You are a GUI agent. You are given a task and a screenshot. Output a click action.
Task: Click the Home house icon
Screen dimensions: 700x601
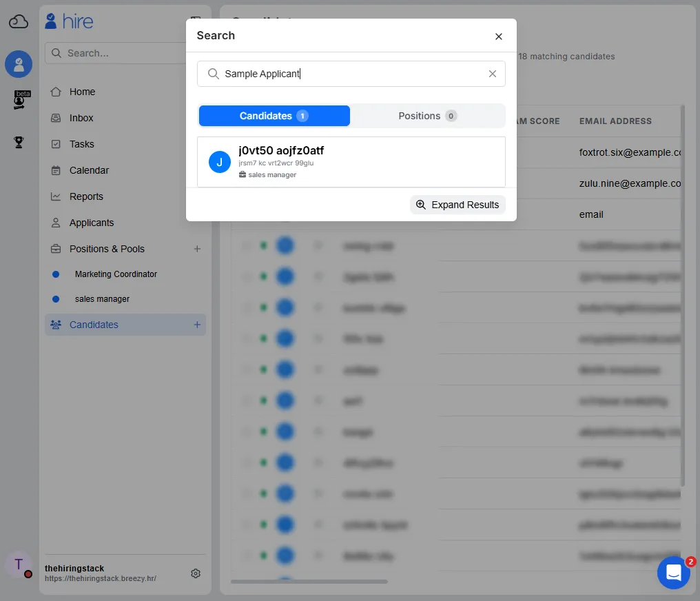pos(56,92)
